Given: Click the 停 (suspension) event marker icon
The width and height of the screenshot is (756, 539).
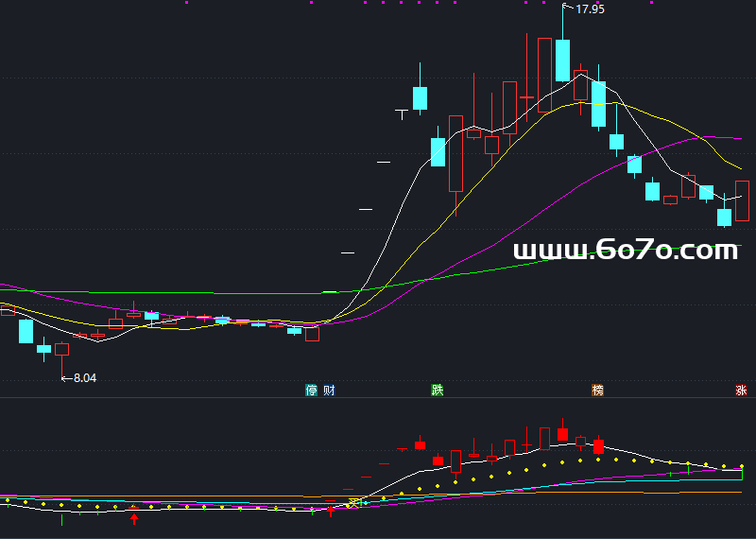Looking at the screenshot, I should pyautogui.click(x=312, y=390).
